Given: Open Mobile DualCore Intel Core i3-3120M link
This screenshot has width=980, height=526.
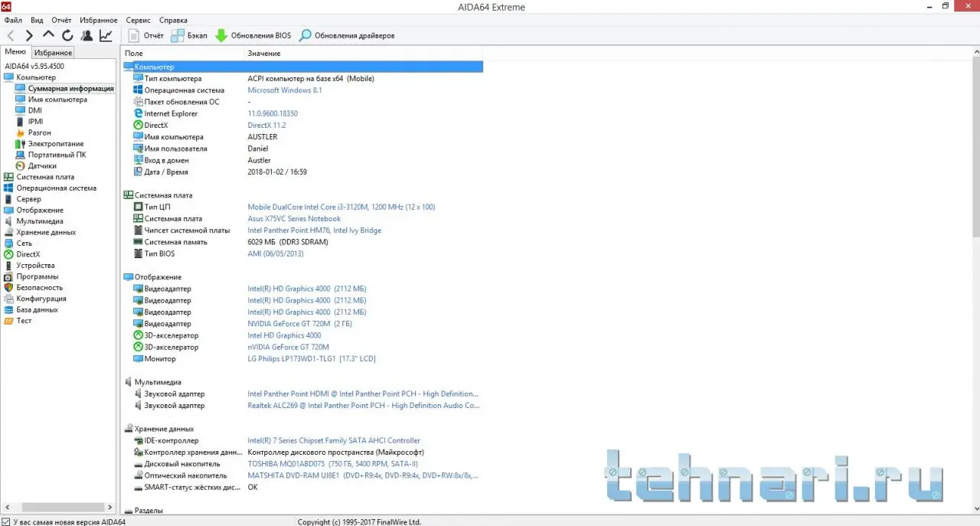Looking at the screenshot, I should 341,207.
